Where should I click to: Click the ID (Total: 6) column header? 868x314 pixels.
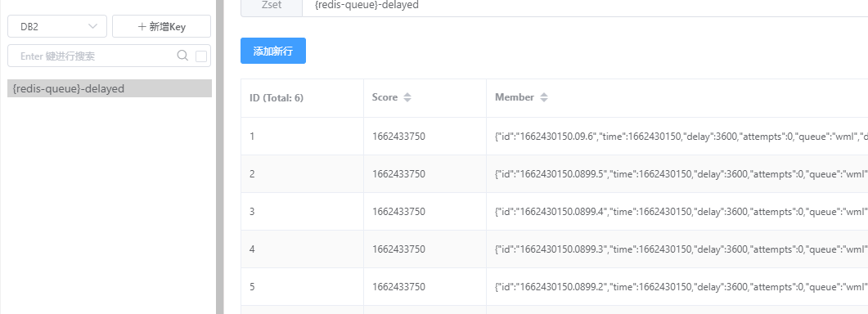(x=277, y=98)
